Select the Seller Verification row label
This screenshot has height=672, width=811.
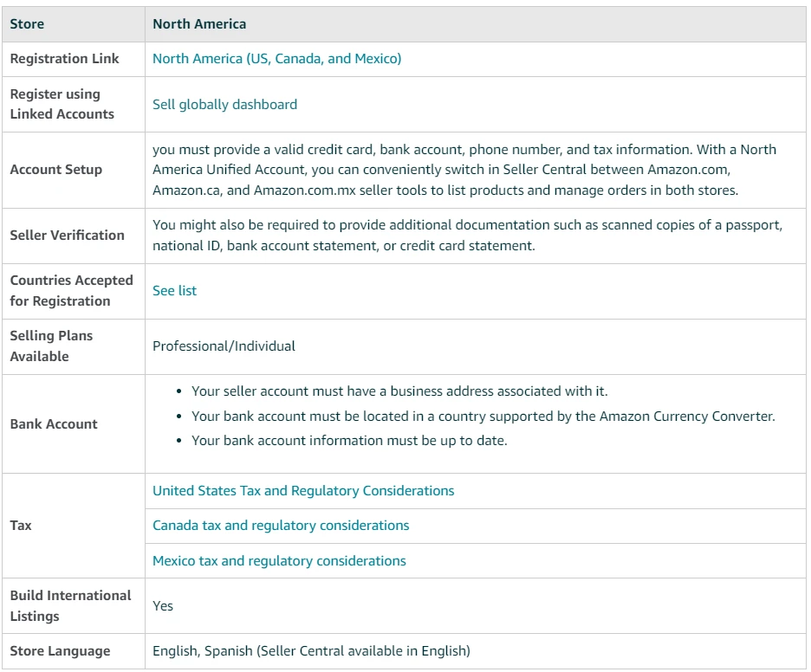67,236
